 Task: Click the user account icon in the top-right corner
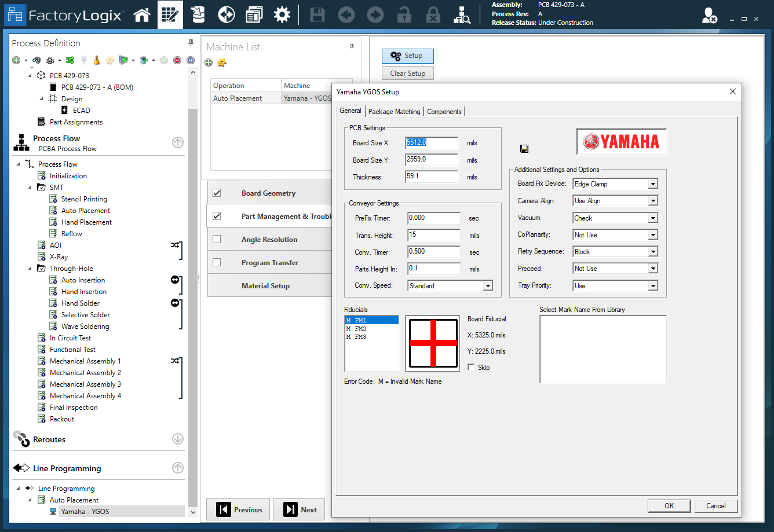coord(708,14)
